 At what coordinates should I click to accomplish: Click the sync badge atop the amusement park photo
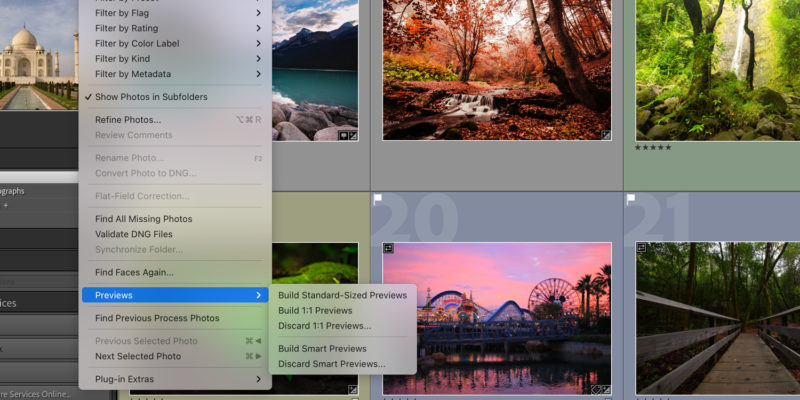click(388, 248)
